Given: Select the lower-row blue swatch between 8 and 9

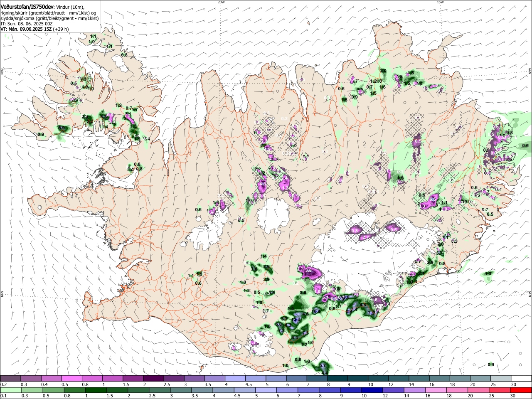Looking at the screenshot, I should [330, 390].
